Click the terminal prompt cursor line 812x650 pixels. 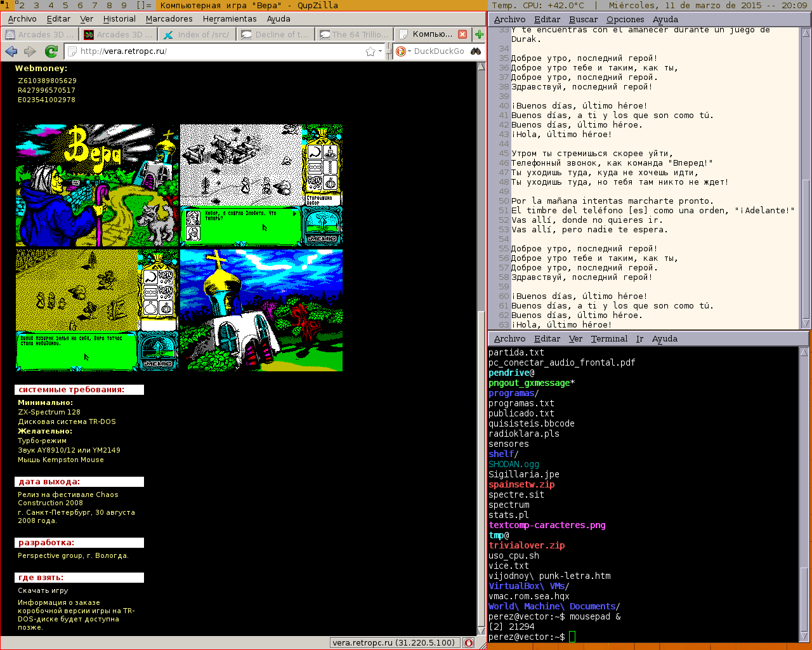(x=532, y=637)
